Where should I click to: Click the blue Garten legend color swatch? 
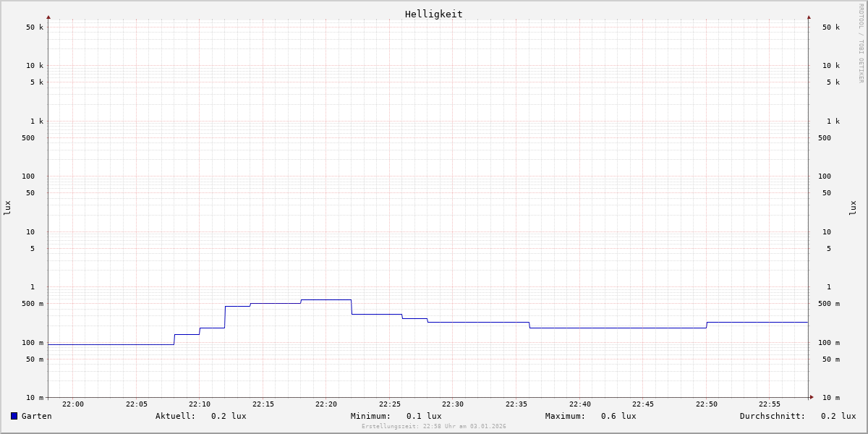click(x=14, y=416)
